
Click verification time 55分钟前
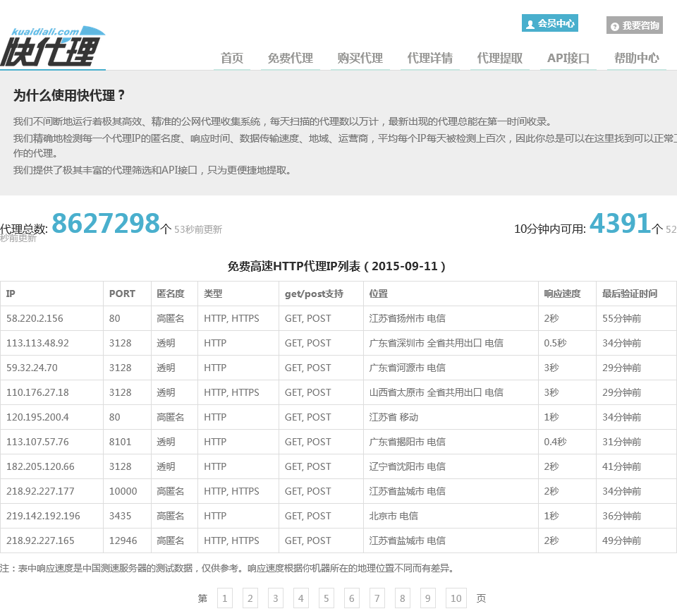click(622, 318)
